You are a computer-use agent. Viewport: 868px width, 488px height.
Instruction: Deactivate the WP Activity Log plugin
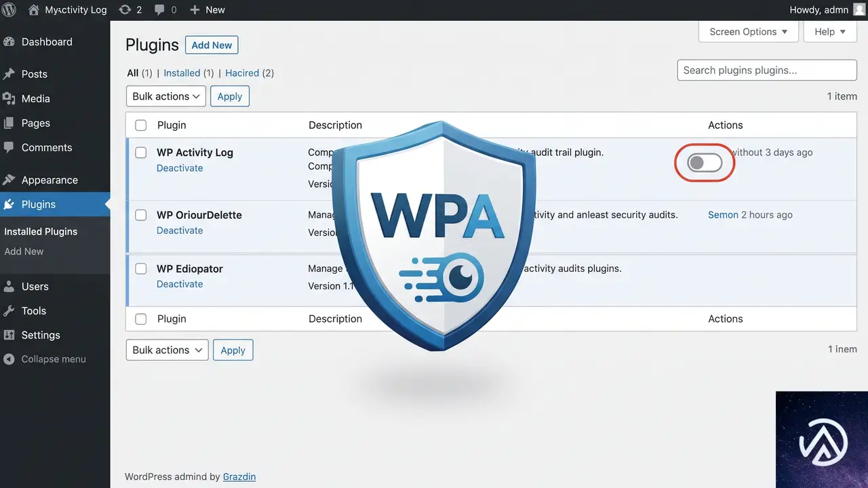(x=180, y=168)
